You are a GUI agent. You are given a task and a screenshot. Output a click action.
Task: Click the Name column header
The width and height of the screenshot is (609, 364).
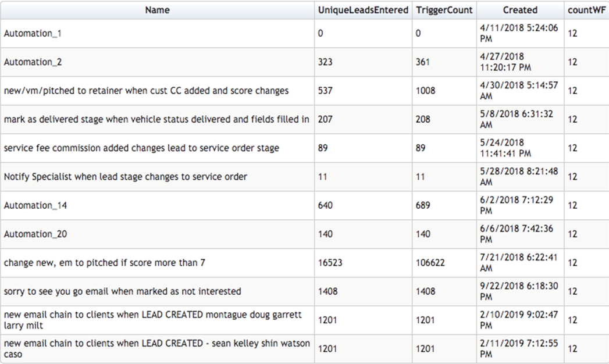[158, 10]
